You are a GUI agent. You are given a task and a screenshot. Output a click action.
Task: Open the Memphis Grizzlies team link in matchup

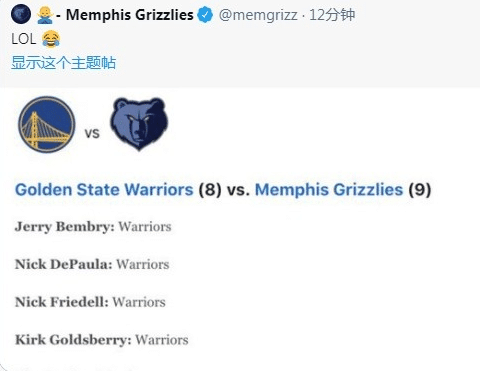[329, 190]
